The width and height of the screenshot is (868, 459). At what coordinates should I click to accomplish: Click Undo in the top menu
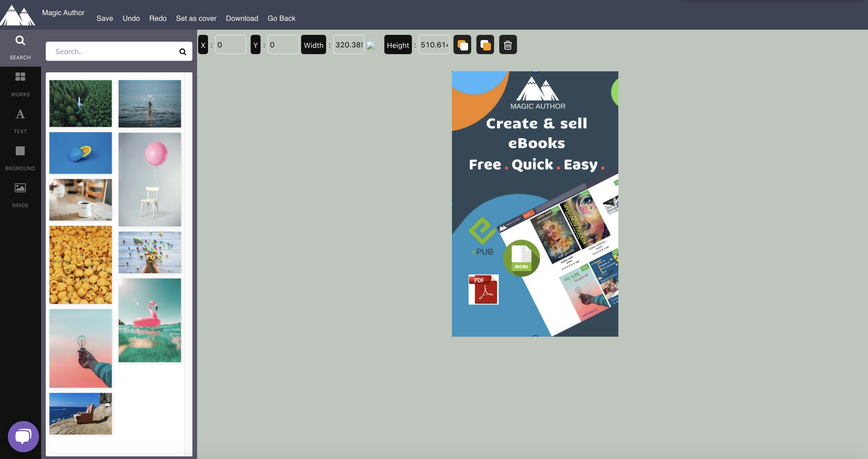[x=131, y=18]
